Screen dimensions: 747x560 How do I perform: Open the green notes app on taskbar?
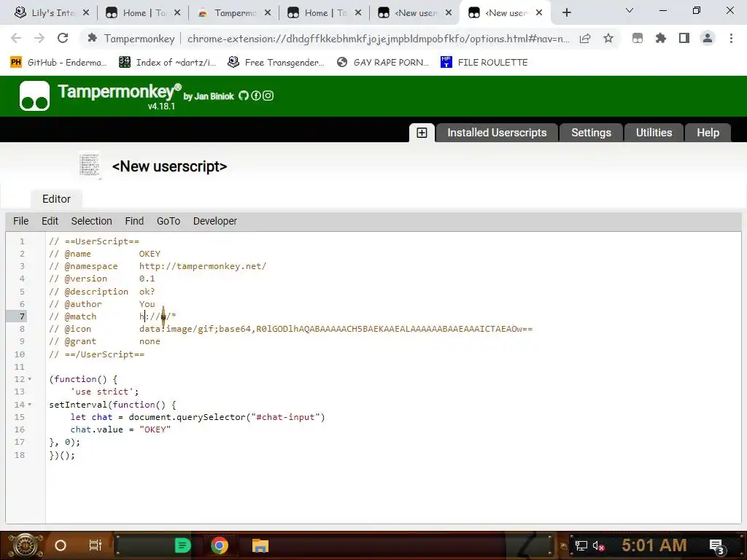182,545
